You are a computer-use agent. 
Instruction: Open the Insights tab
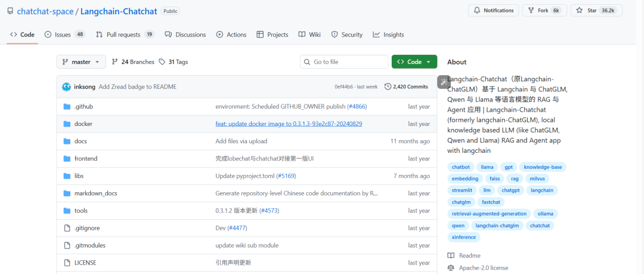pyautogui.click(x=389, y=35)
